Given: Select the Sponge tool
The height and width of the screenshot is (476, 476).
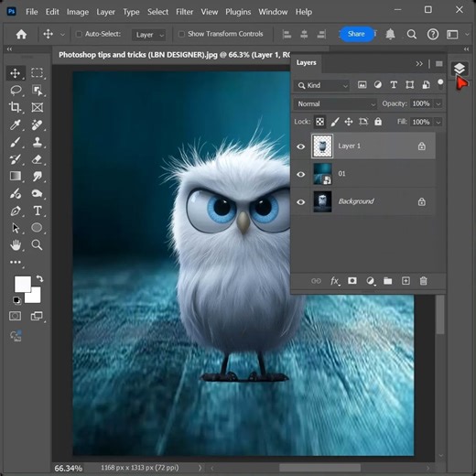Looking at the screenshot, I should [37, 193].
